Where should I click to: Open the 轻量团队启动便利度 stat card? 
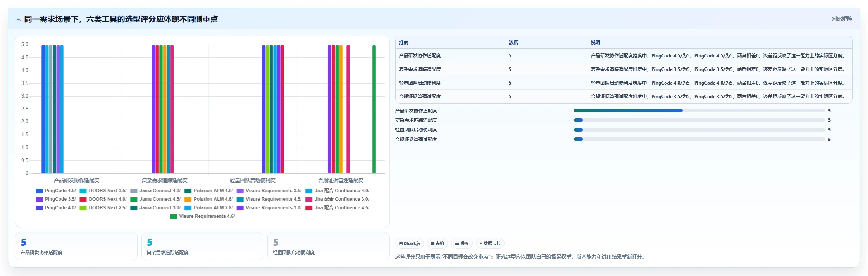[328, 246]
